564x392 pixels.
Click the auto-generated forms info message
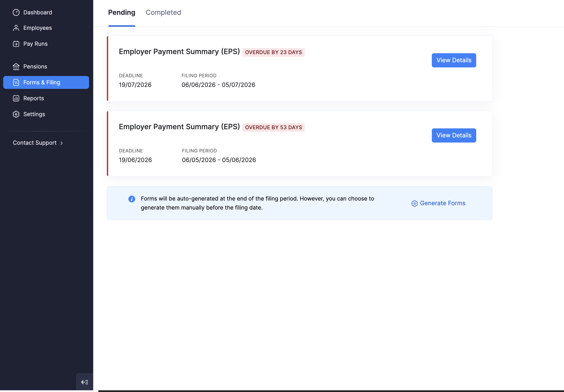click(257, 203)
